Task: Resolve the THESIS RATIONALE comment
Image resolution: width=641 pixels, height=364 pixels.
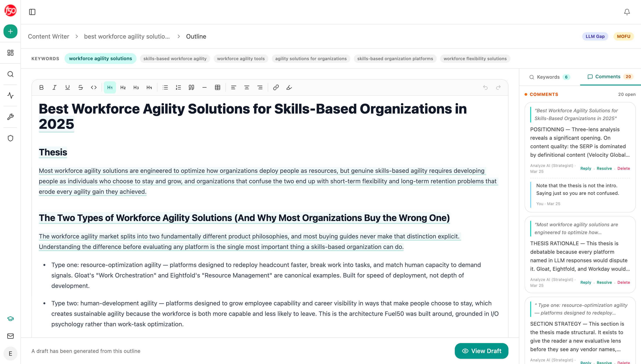Action: click(x=604, y=282)
